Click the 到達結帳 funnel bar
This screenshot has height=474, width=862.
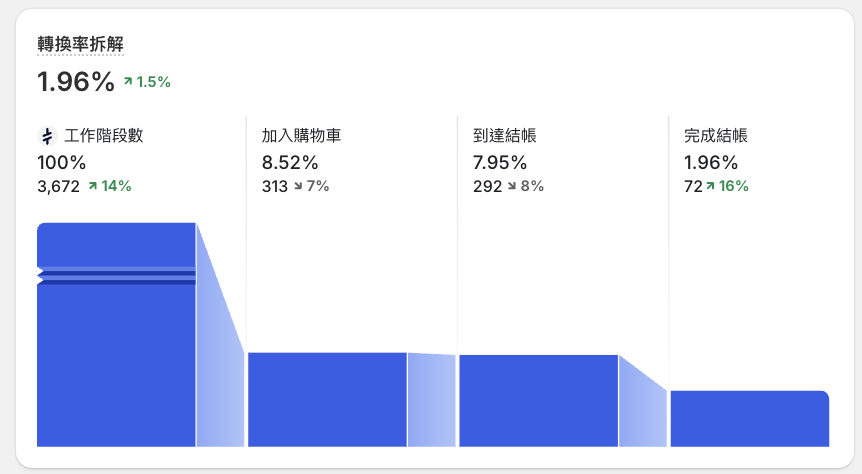click(x=539, y=401)
